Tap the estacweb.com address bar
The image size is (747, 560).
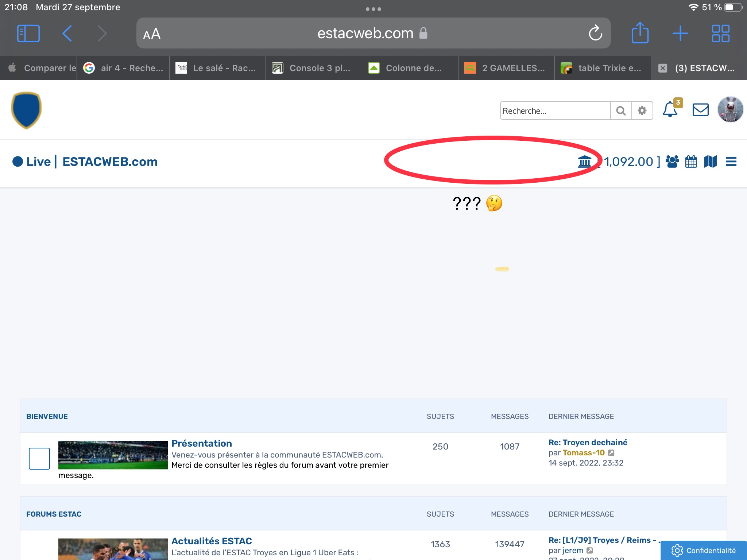(373, 33)
